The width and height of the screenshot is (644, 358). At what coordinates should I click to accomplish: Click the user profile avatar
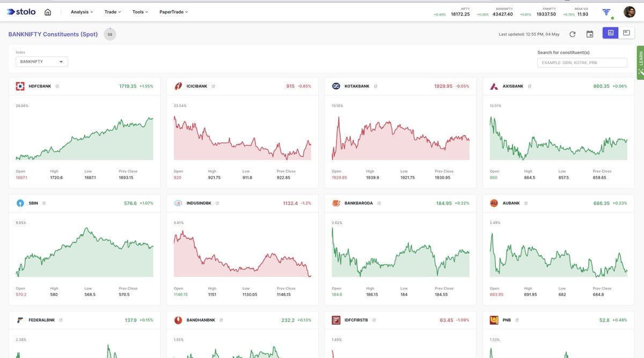(x=630, y=12)
